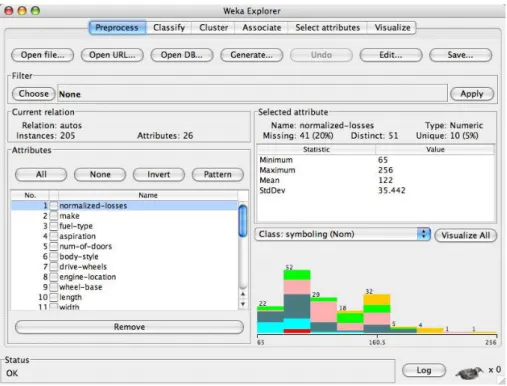Click the No. column header in attributes

(30, 195)
